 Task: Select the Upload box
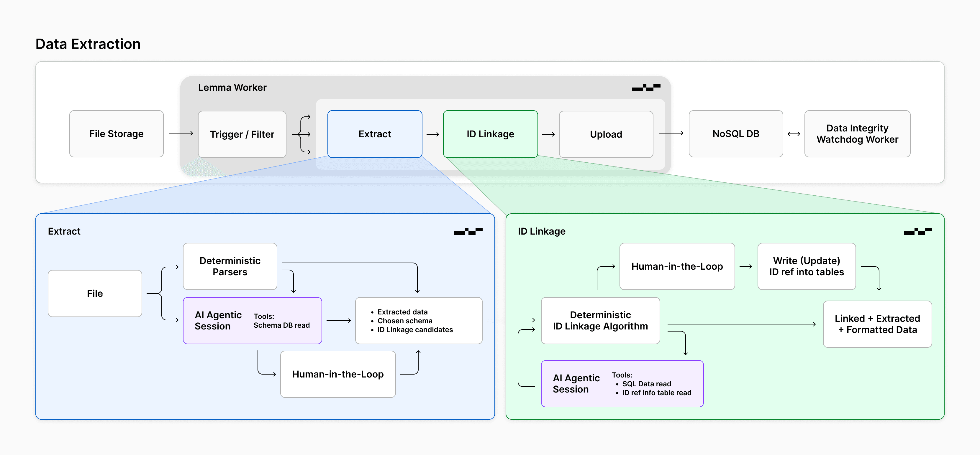(606, 134)
